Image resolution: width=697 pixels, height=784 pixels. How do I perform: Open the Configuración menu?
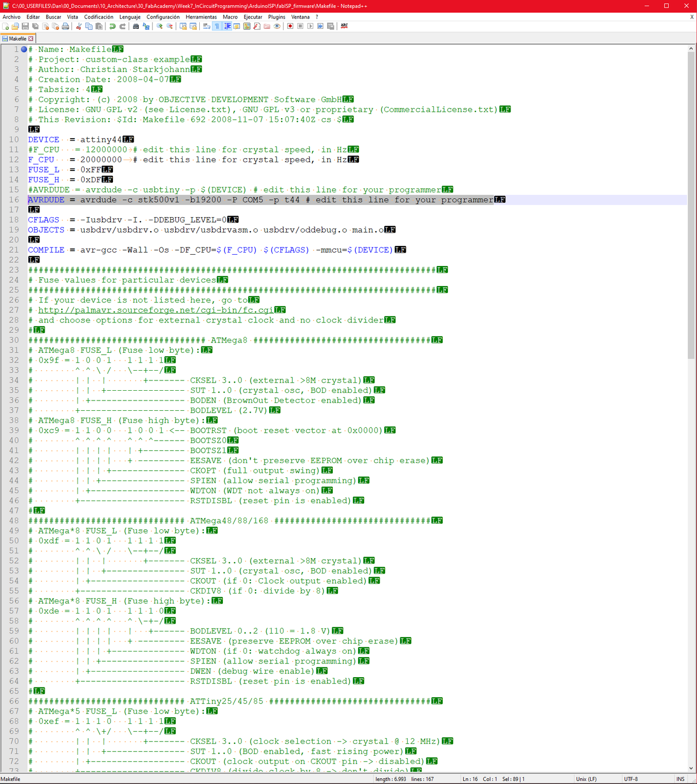(x=163, y=17)
